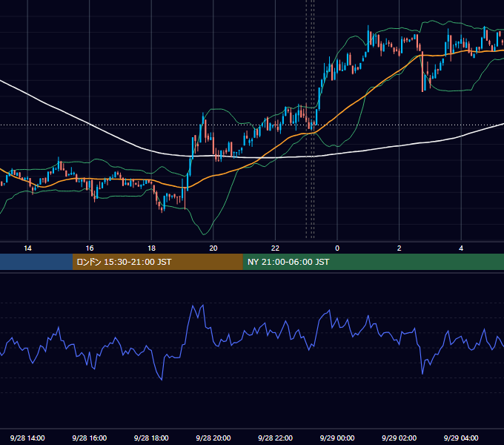The image size is (504, 445).
Task: Click hour label 14 on price chart axis
Action: 27,248
